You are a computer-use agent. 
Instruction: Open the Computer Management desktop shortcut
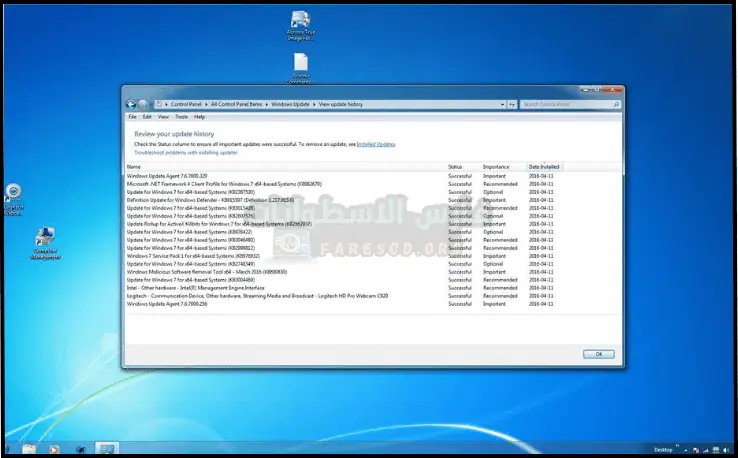pyautogui.click(x=45, y=243)
